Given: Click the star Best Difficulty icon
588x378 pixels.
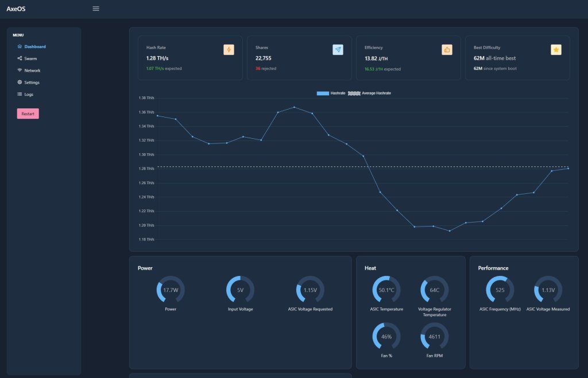Looking at the screenshot, I should [x=556, y=50].
